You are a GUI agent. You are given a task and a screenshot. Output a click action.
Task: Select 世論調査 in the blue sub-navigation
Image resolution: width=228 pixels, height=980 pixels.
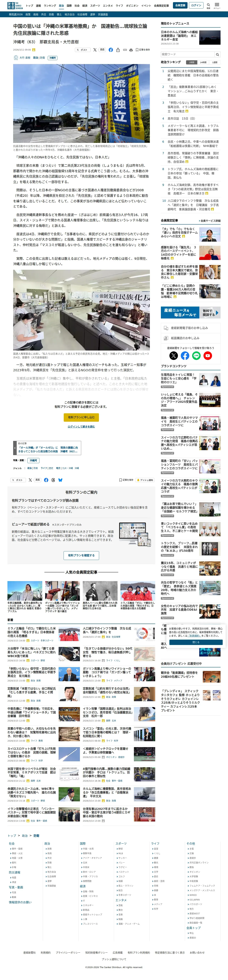tap(103, 14)
